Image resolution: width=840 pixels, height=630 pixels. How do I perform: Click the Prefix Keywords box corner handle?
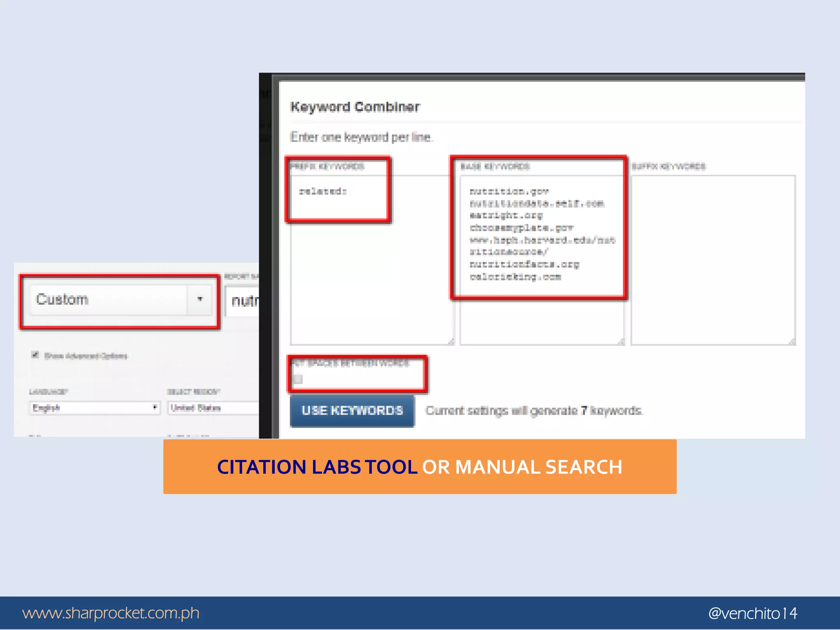451,342
